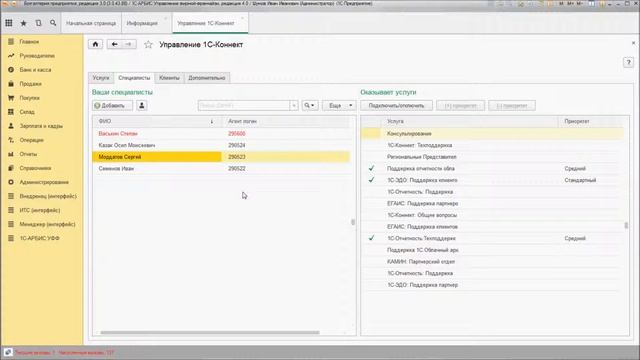The image size is (640, 360).
Task: Select ЕГАИС: Поддержка партнеров service
Action: pos(422,203)
